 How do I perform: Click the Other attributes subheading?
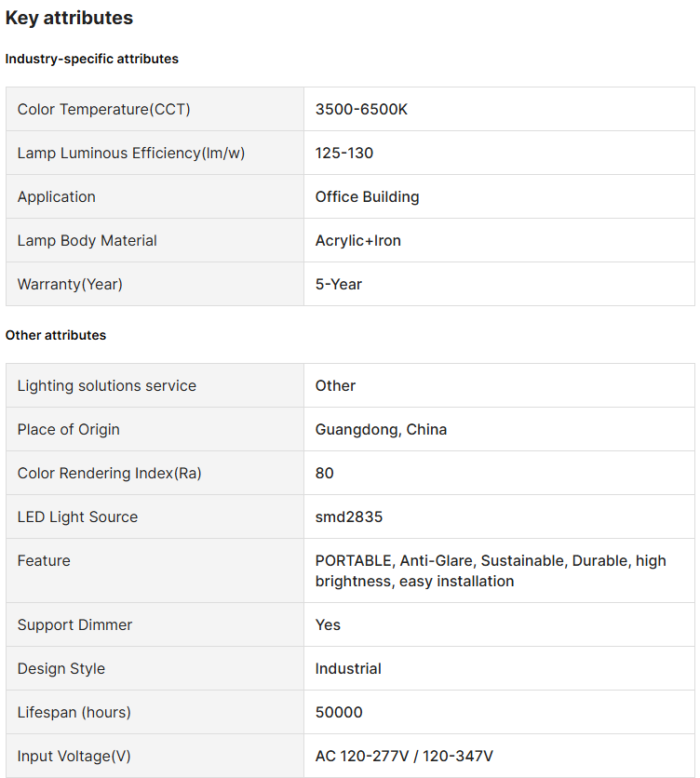pyautogui.click(x=56, y=335)
